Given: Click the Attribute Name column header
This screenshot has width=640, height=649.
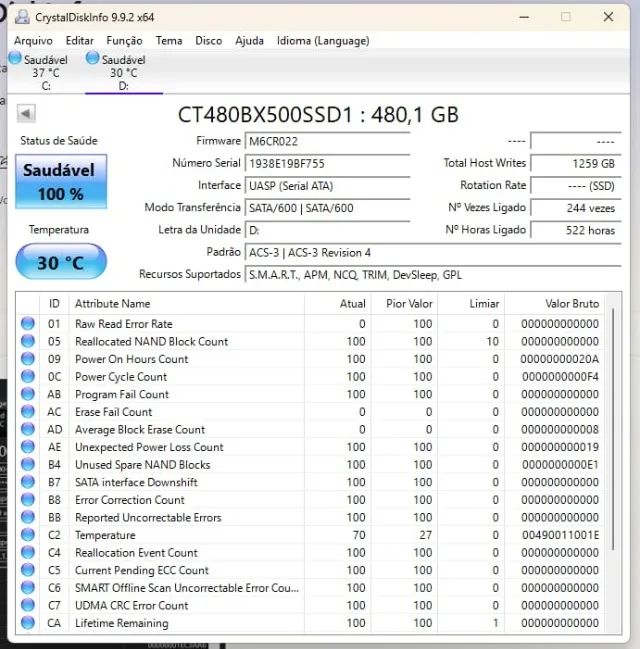Looking at the screenshot, I should [x=187, y=304].
